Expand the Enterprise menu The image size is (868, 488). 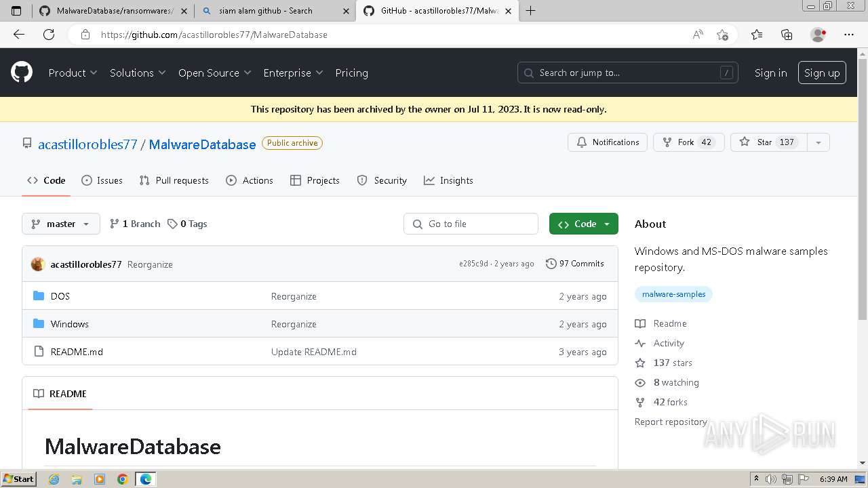(x=293, y=73)
